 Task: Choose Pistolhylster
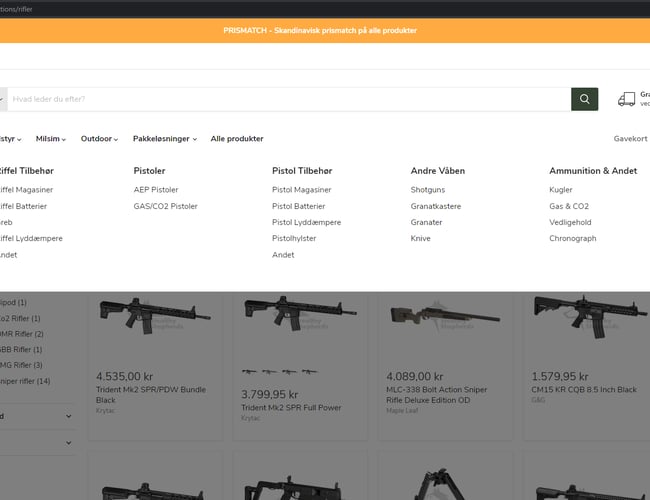click(294, 238)
